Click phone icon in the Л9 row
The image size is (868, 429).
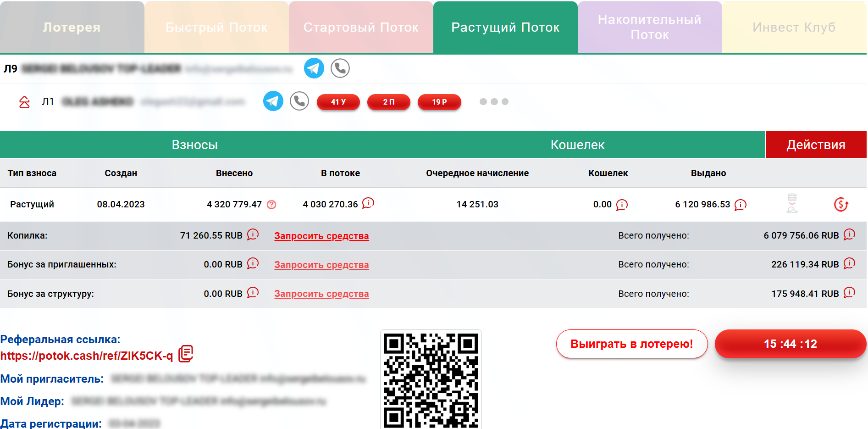[x=340, y=68]
